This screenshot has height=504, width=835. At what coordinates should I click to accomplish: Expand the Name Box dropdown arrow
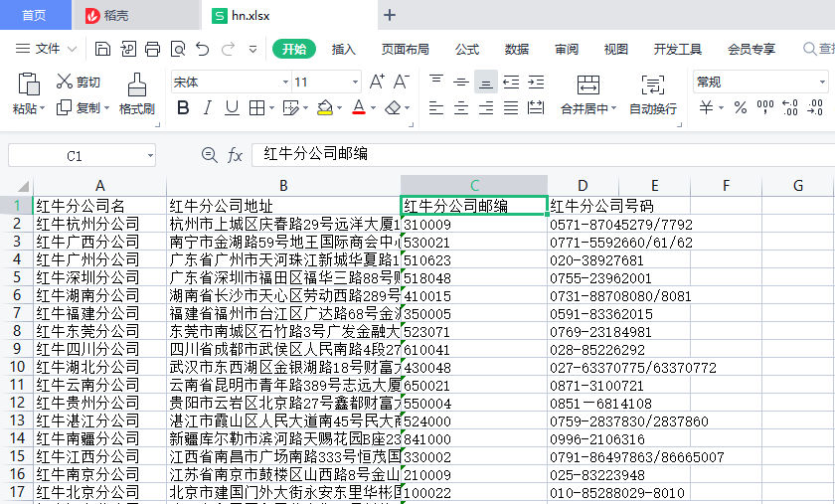[151, 156]
